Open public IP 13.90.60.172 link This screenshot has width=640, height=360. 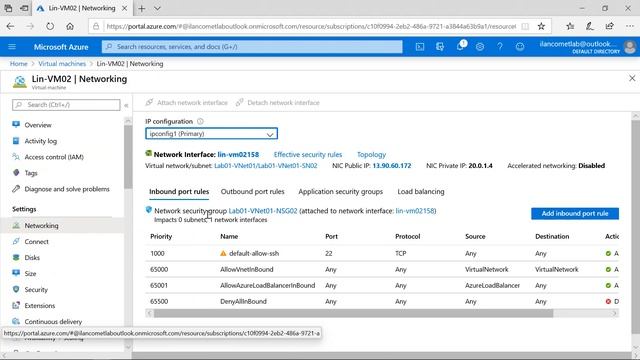tap(391, 166)
